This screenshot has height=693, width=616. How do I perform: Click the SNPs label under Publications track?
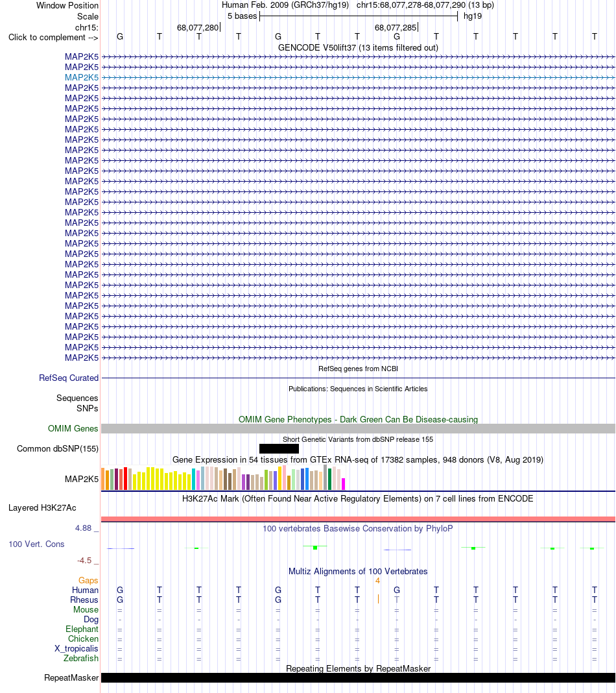(x=88, y=408)
